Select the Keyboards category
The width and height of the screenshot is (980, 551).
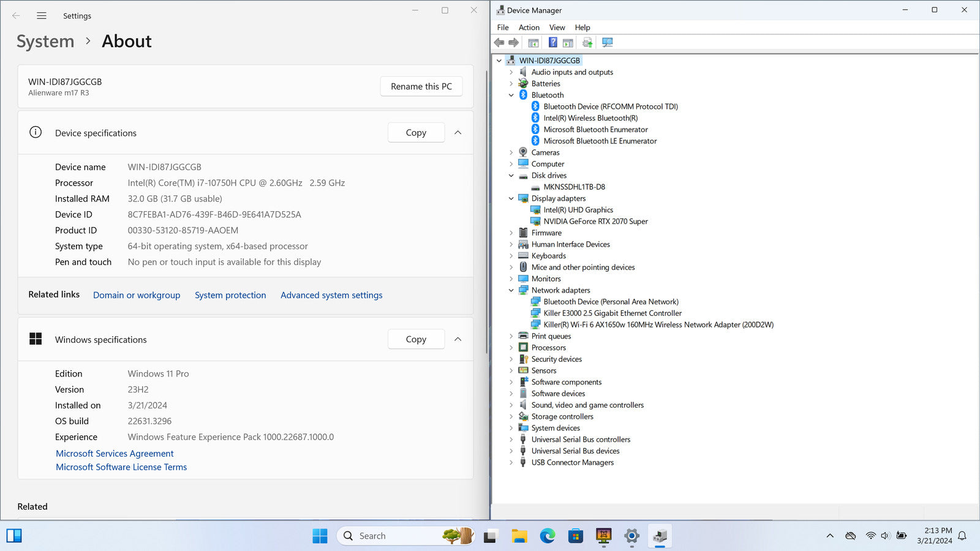(549, 256)
